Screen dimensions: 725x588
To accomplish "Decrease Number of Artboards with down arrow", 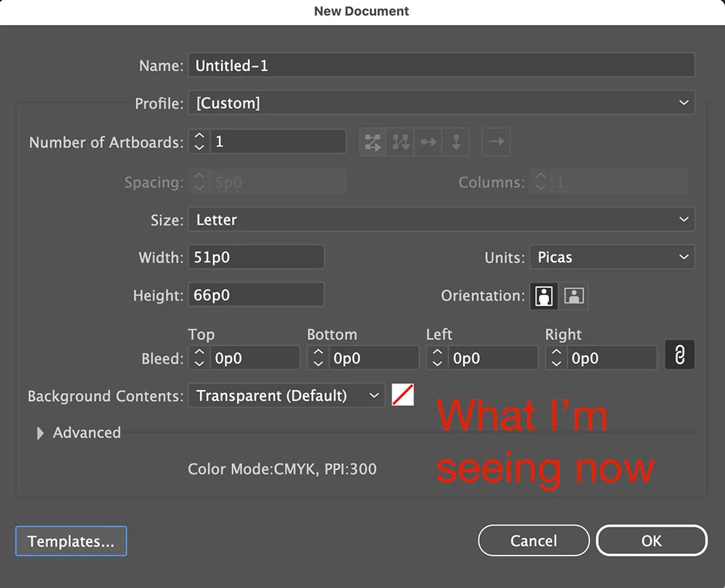I will click(199, 147).
